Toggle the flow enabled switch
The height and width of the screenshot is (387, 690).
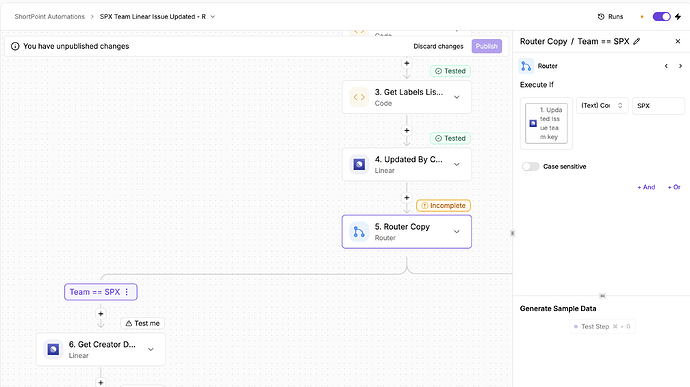pos(661,17)
